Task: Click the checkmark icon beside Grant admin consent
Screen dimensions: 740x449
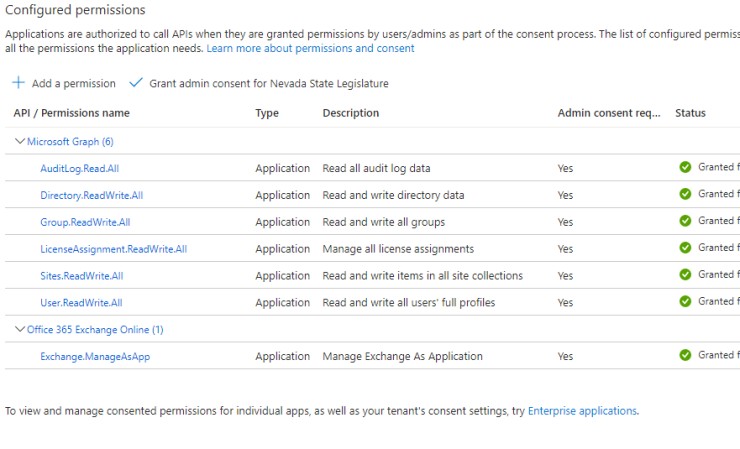Action: (x=136, y=83)
